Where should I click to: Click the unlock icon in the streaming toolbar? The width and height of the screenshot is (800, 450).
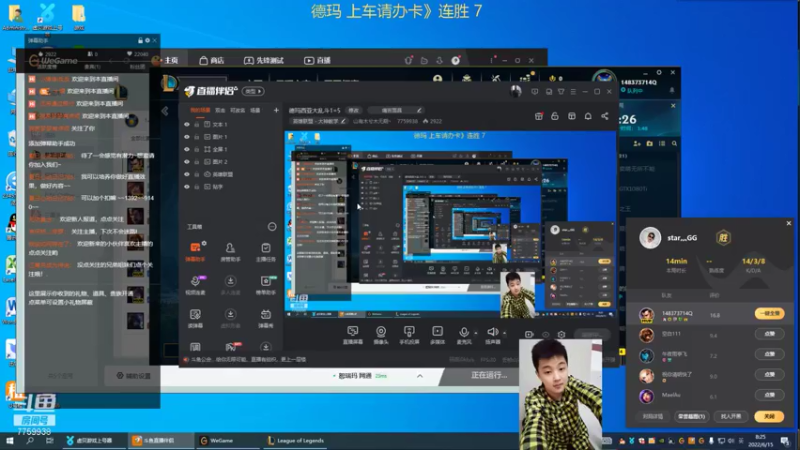coord(555,116)
